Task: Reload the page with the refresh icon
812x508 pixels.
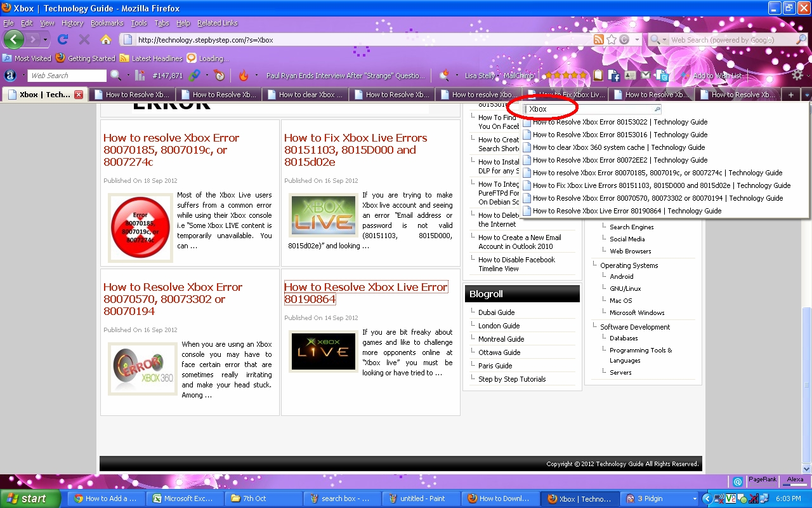Action: tap(62, 39)
